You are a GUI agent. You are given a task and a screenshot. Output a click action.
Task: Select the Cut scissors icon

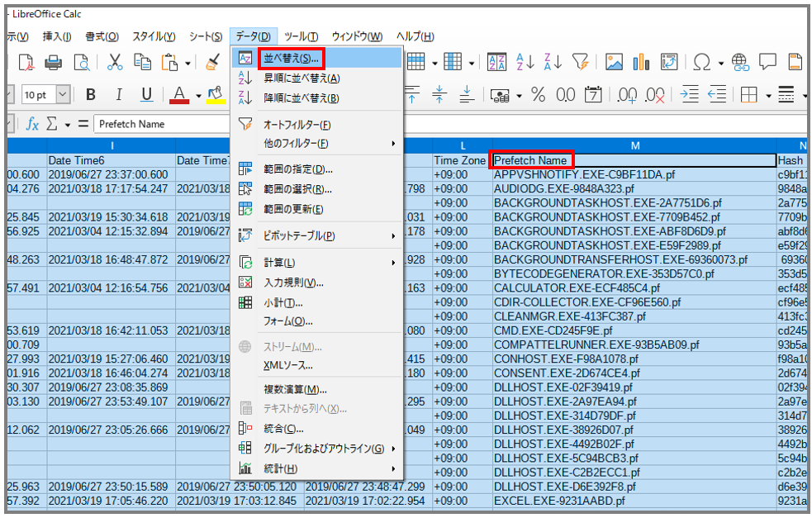click(x=115, y=62)
